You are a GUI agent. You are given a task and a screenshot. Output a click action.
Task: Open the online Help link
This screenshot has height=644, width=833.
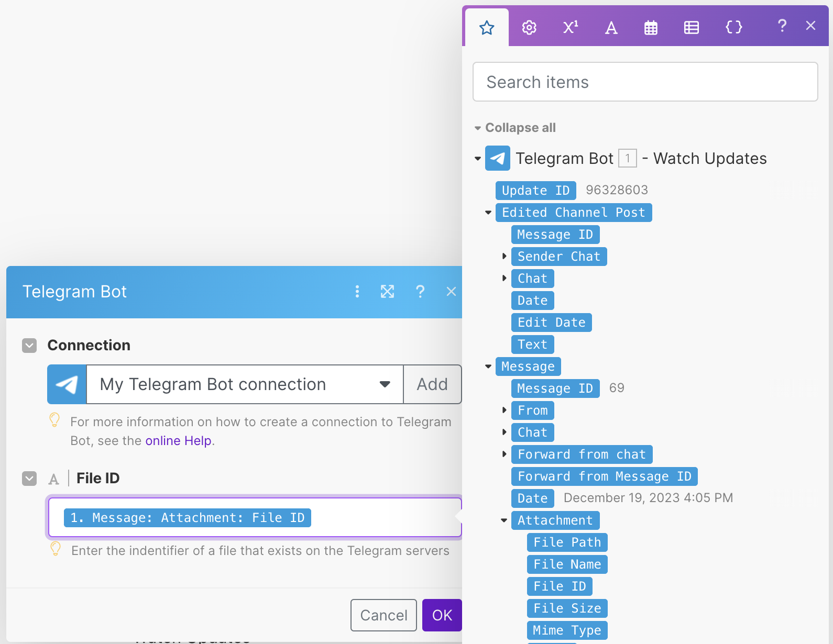pyautogui.click(x=179, y=441)
